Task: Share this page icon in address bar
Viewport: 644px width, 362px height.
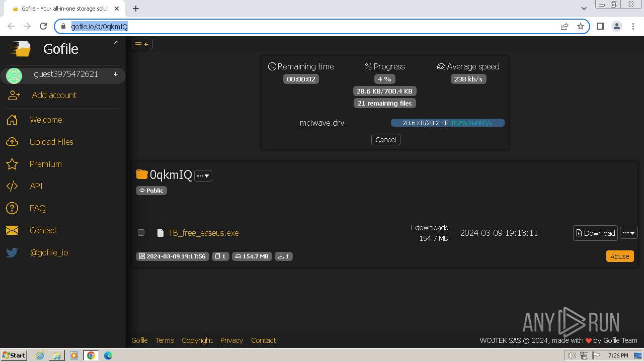Action: [x=565, y=26]
